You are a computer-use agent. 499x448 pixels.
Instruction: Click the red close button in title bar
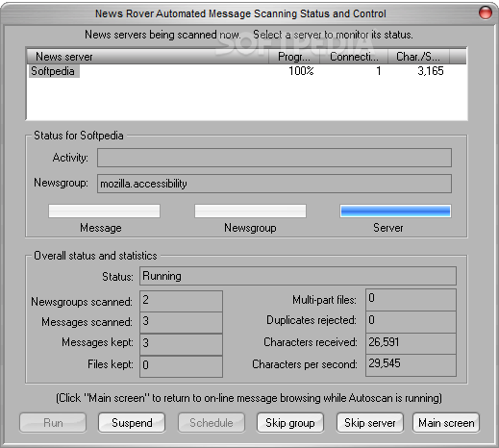pos(485,12)
